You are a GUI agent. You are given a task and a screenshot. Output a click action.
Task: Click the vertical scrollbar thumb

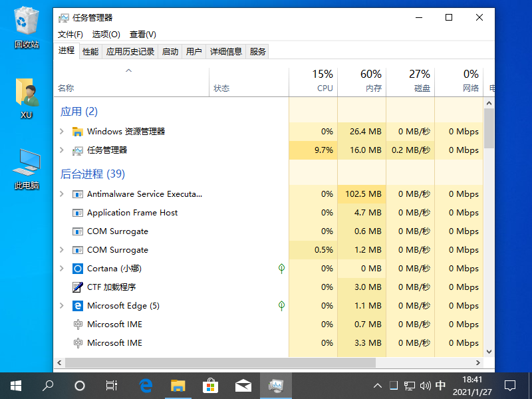pos(489,128)
